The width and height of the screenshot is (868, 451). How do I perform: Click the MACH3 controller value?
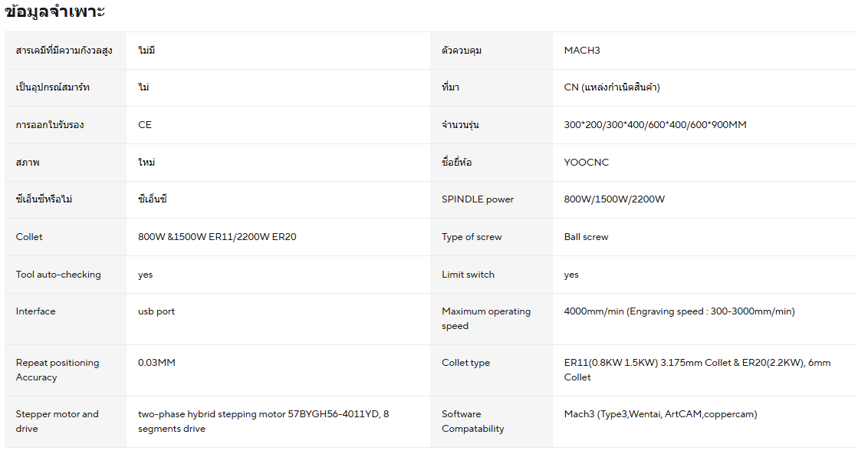582,51
